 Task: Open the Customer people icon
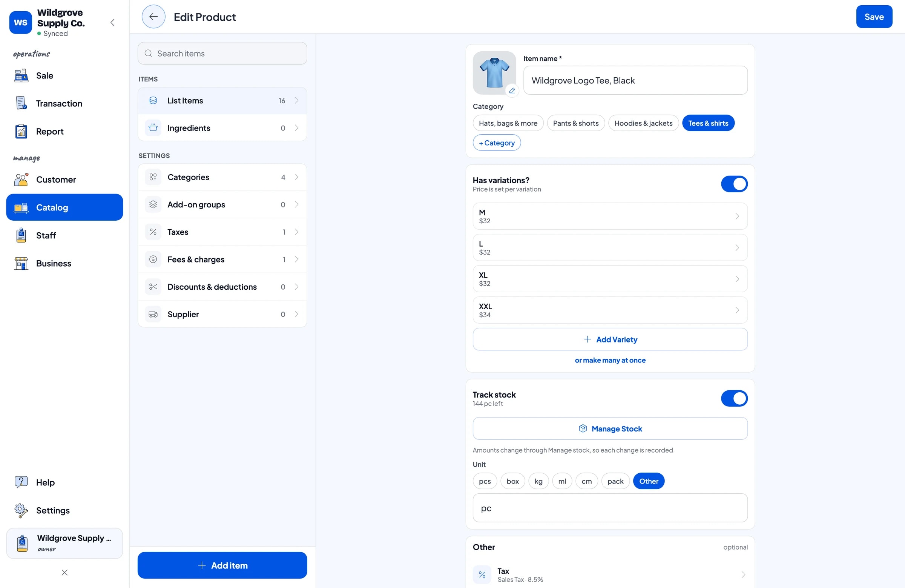coord(21,180)
